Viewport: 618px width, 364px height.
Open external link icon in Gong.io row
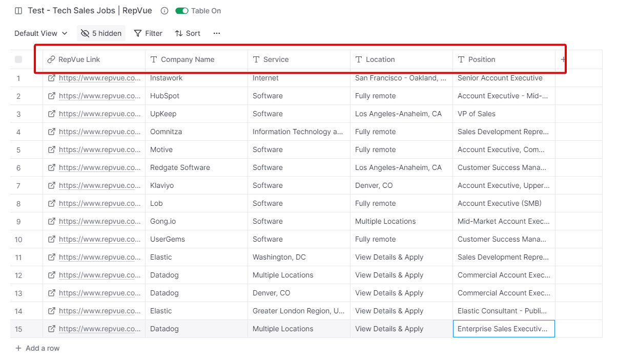52,221
